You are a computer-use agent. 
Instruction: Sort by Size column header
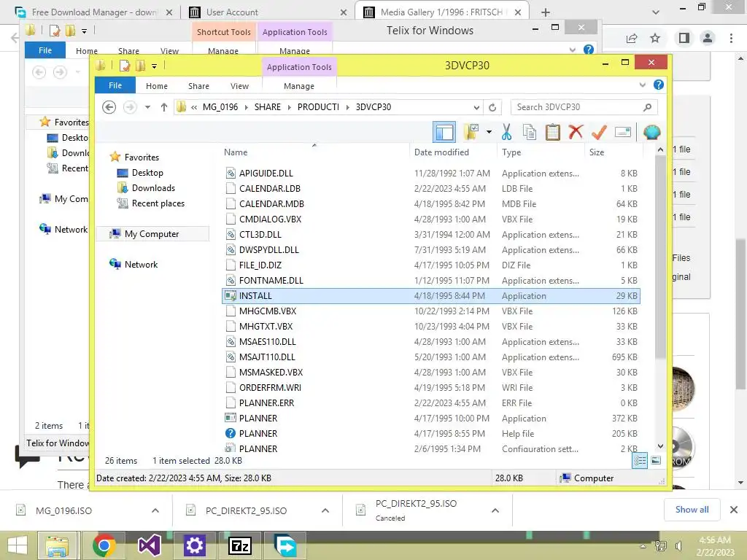(597, 152)
